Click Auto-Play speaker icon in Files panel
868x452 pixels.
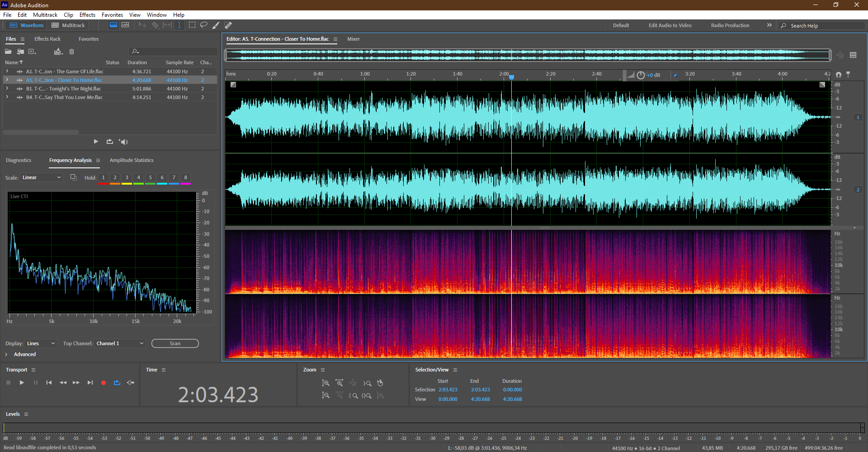[123, 142]
